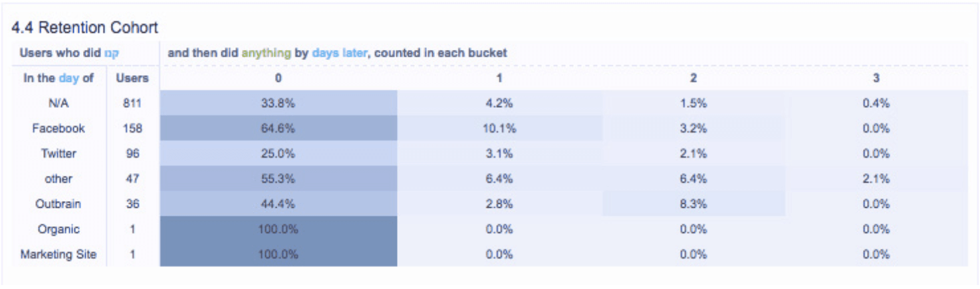Click the Outbrain cohort row label
This screenshot has height=289, width=980.
[x=59, y=204]
